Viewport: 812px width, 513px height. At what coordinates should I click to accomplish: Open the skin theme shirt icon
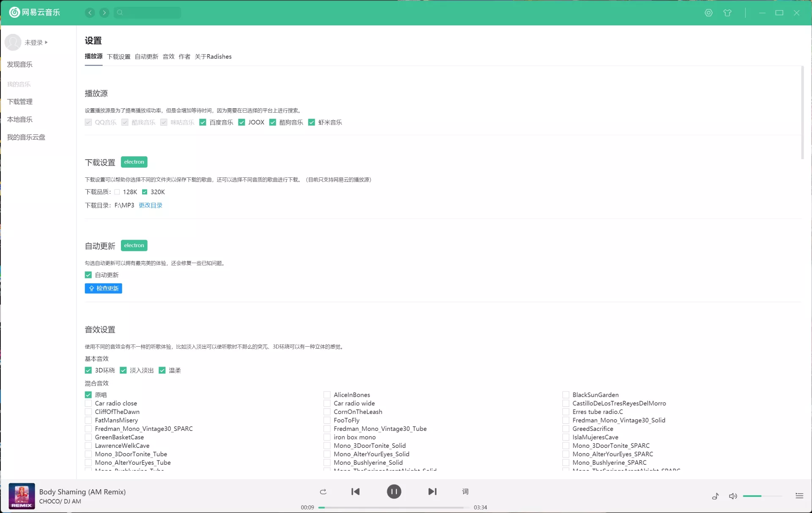[727, 13]
